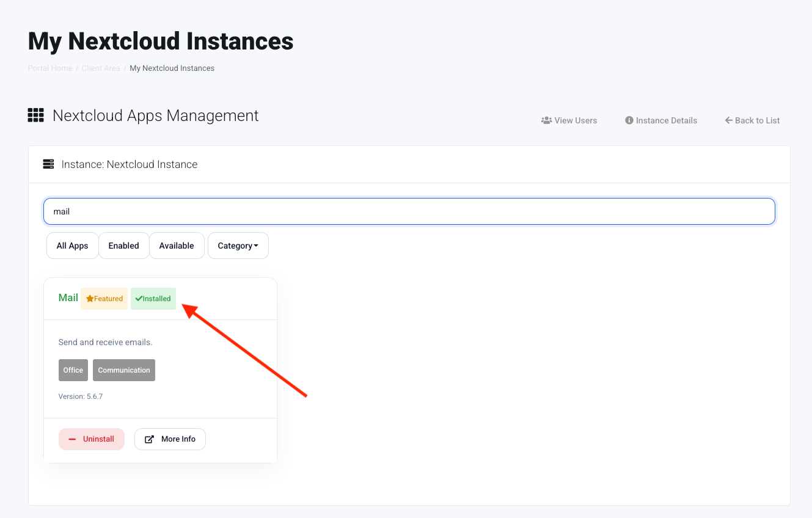Uninstall the Mail app
The height and width of the screenshot is (518, 812).
point(92,439)
